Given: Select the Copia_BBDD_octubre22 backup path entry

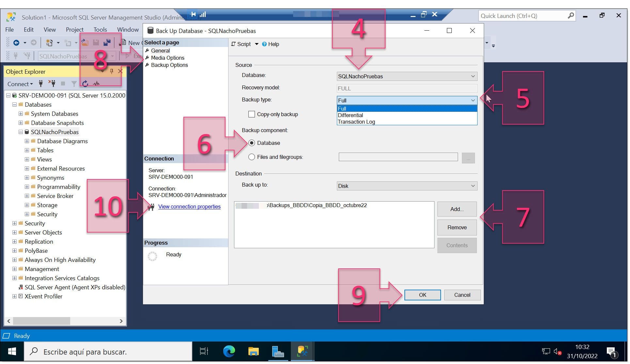Looking at the screenshot, I should (x=301, y=205).
